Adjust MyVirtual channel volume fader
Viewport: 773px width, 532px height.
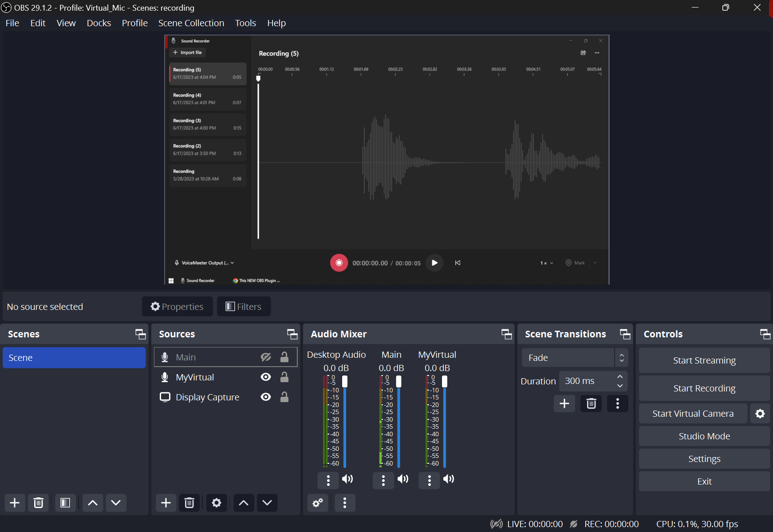coord(445,381)
